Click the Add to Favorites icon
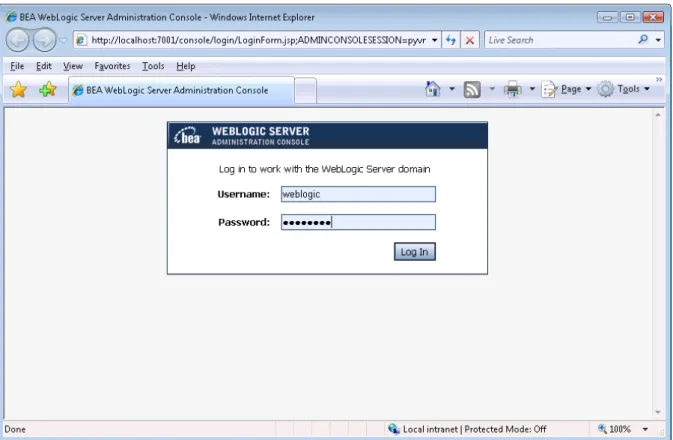The width and height of the screenshot is (673, 440). point(48,89)
